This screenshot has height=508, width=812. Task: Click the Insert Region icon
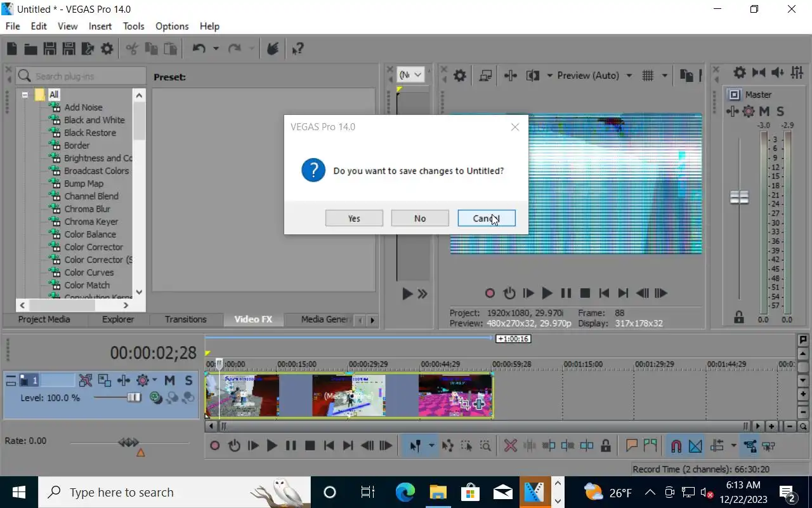pyautogui.click(x=650, y=446)
